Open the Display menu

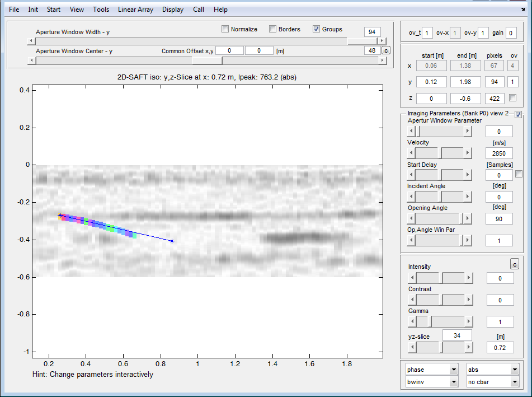173,10
